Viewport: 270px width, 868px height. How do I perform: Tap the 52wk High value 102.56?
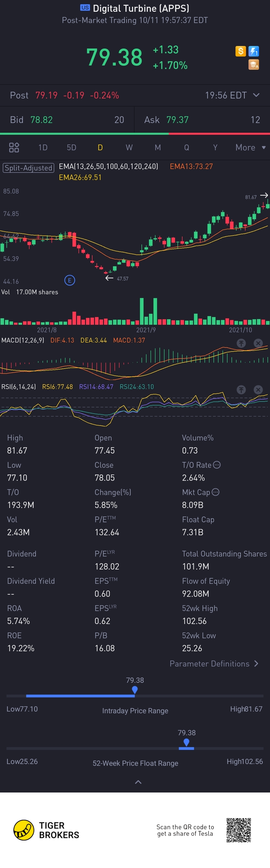click(194, 621)
